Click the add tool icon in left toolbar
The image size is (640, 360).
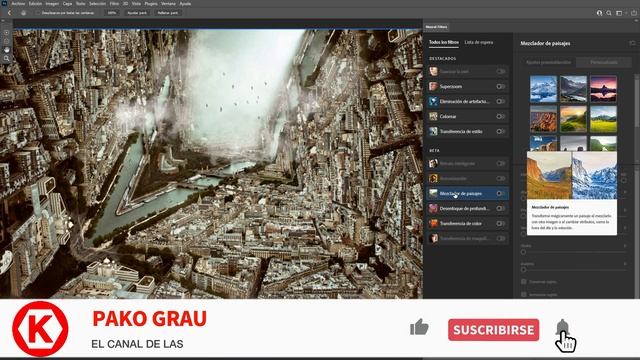[x=7, y=32]
